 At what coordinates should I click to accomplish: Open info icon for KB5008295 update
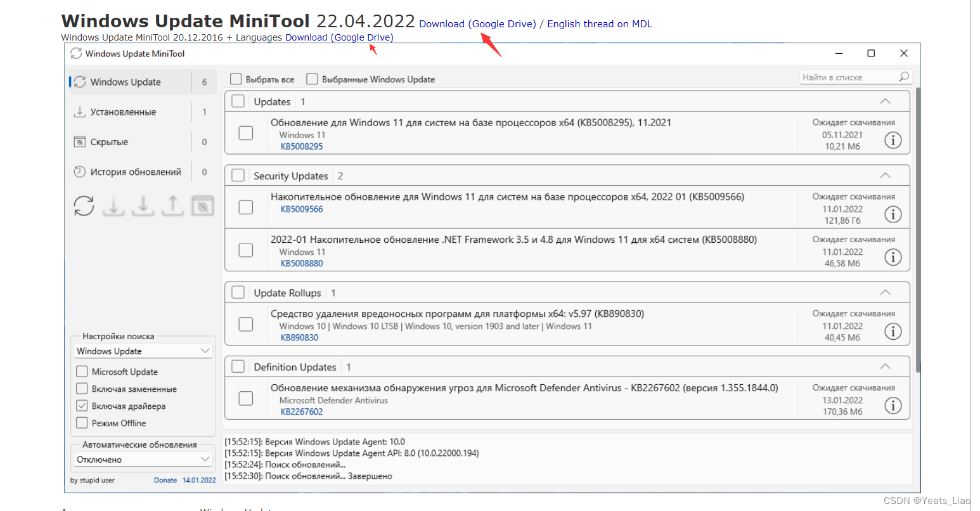click(x=893, y=140)
